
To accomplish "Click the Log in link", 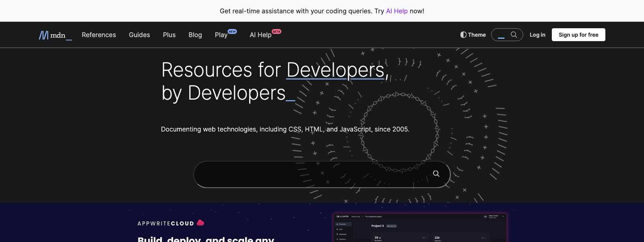I will coord(537,35).
